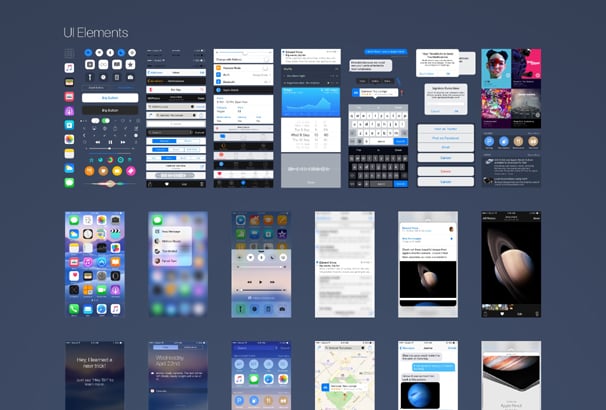Image resolution: width=606 pixels, height=410 pixels.
Task: Open the blue planet image in the messages screen
Action: tap(420, 395)
